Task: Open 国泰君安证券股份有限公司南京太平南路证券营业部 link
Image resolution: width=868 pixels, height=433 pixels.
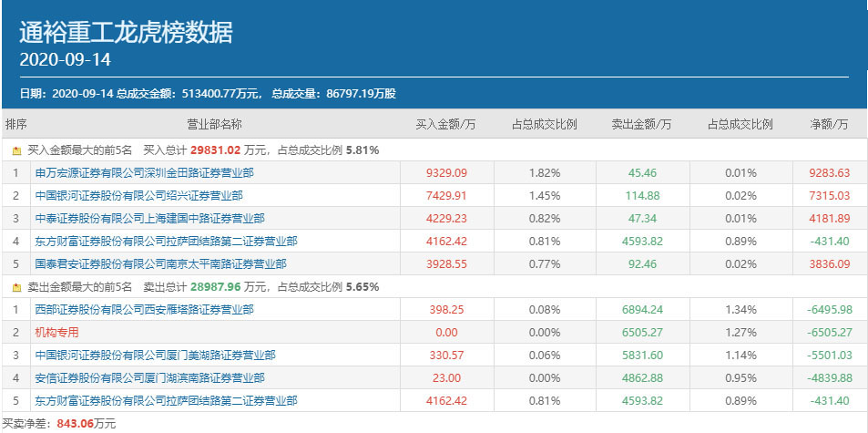Action: tap(160, 264)
